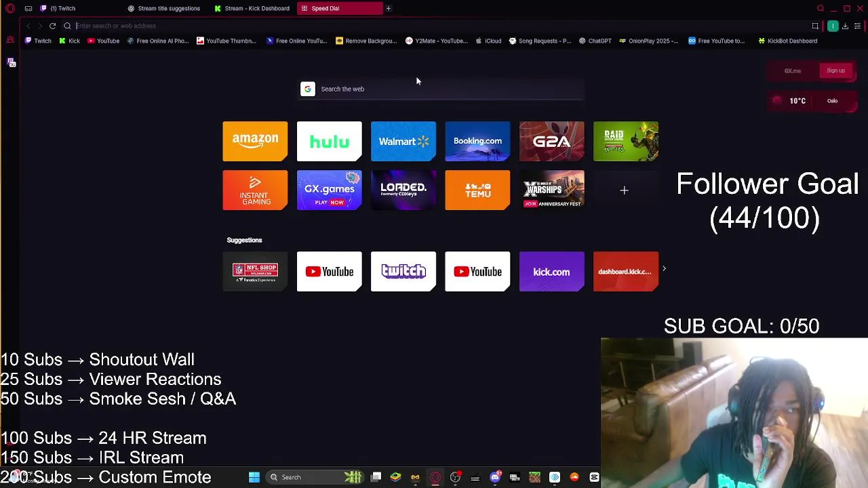The image size is (868, 488).
Task: Open Call of Duty taskbar icon
Action: [x=515, y=477]
